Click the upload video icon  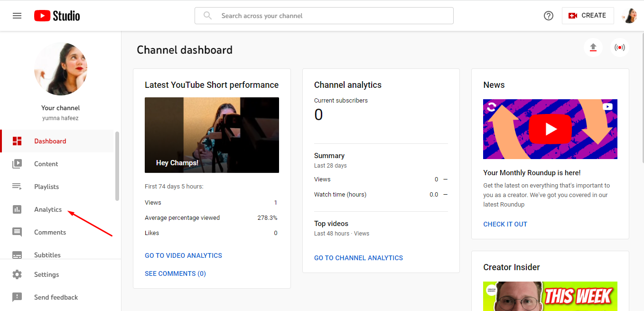point(593,47)
